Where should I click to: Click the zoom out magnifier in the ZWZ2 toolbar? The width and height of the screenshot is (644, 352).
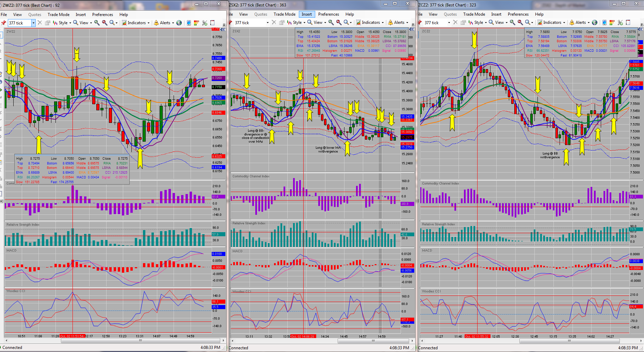pyautogui.click(x=104, y=23)
